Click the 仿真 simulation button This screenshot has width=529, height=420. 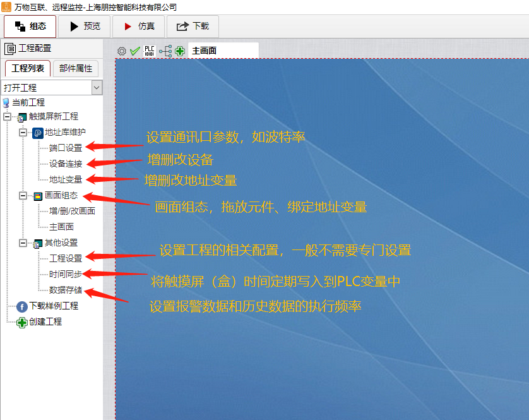(138, 27)
